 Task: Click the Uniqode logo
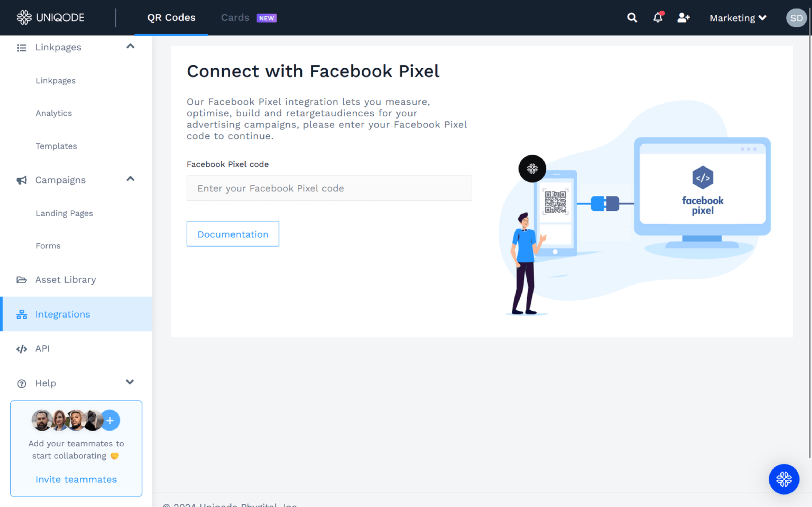pyautogui.click(x=51, y=18)
